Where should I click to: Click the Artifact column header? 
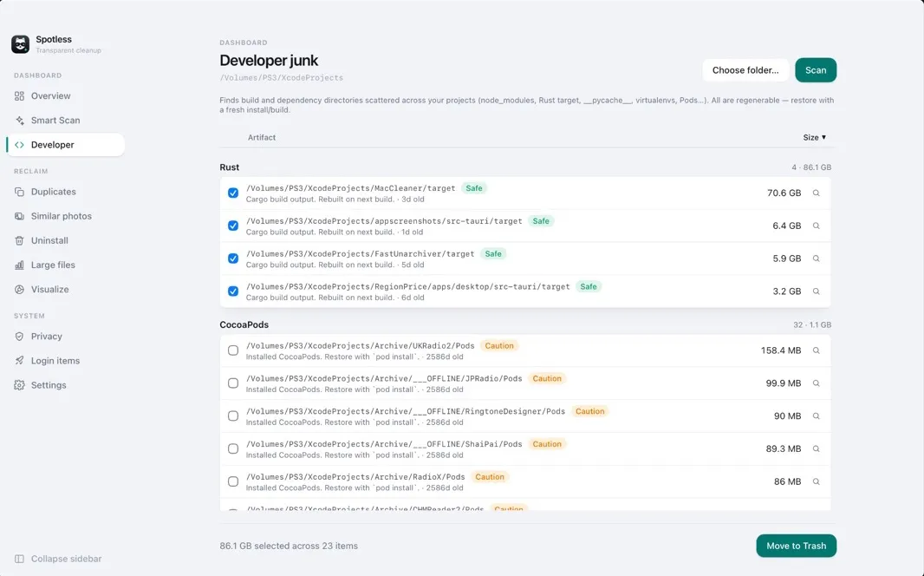point(262,137)
